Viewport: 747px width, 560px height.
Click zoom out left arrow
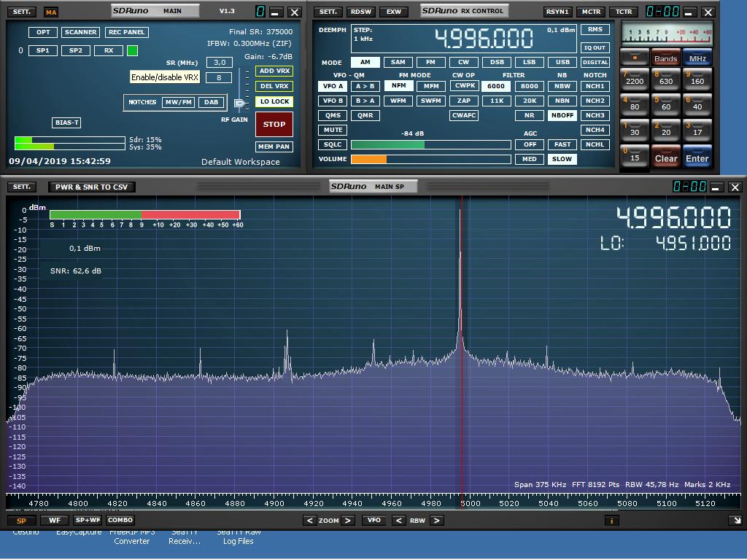click(x=309, y=521)
